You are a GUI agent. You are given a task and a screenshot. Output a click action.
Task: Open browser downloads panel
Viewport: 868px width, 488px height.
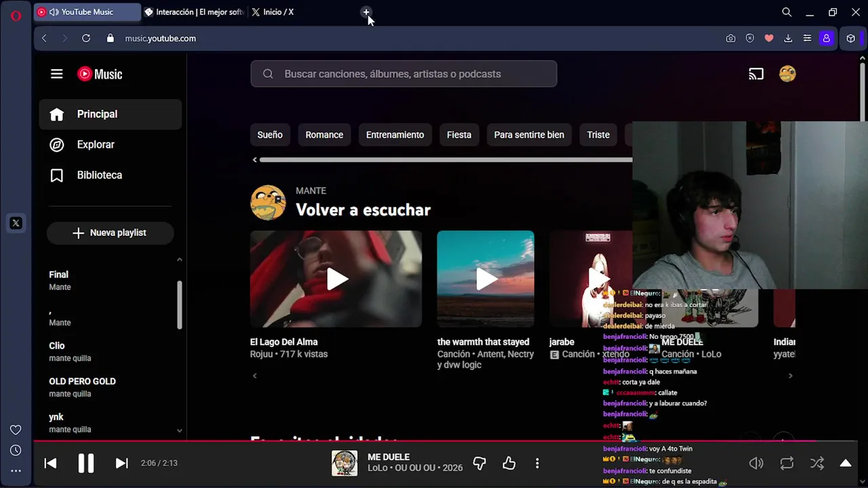[788, 39]
